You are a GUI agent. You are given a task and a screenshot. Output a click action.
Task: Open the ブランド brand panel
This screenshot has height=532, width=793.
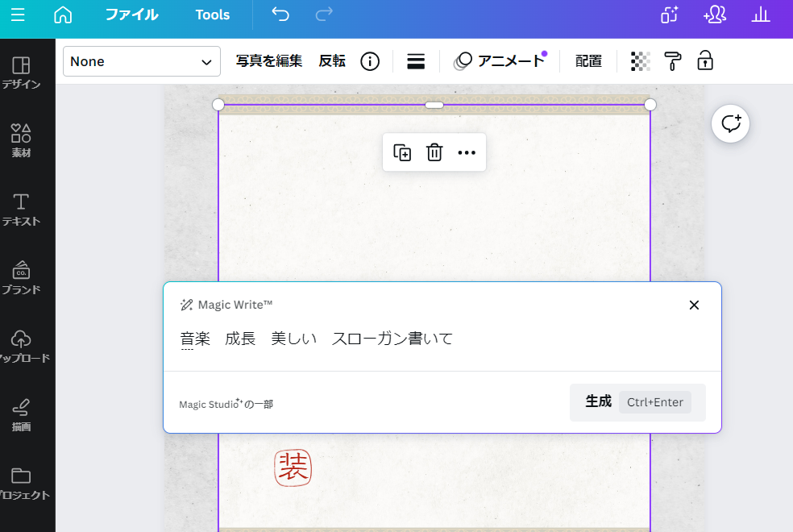click(21, 278)
